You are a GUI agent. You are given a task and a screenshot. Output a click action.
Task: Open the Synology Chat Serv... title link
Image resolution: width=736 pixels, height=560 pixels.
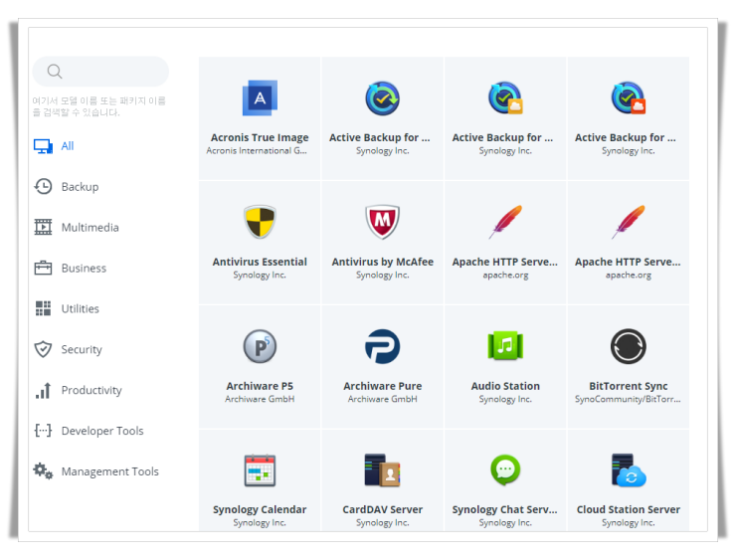click(504, 510)
